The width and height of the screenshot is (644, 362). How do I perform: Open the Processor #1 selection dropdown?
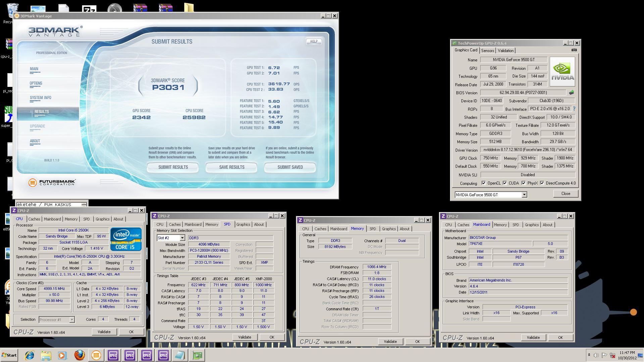[71, 320]
